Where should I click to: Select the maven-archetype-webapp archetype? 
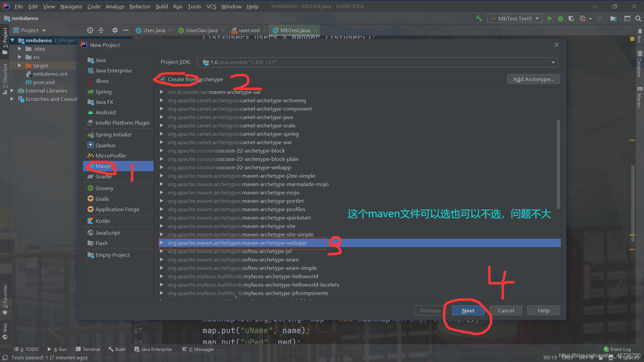360,243
